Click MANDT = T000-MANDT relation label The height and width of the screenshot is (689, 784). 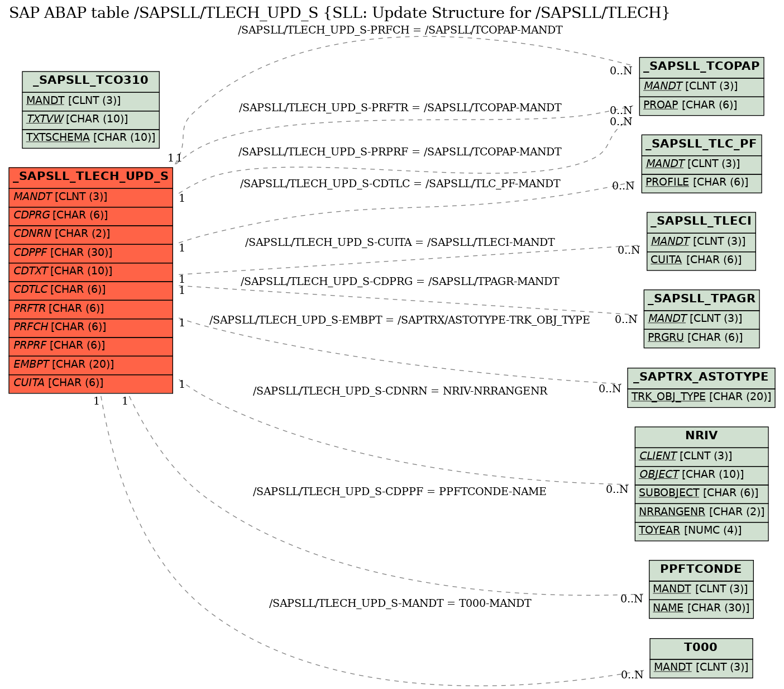[400, 604]
